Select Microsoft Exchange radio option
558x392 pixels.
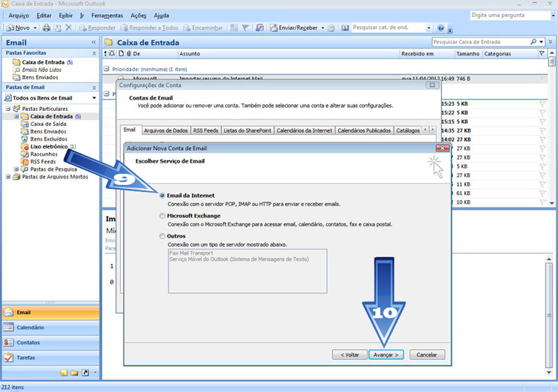pyautogui.click(x=162, y=216)
